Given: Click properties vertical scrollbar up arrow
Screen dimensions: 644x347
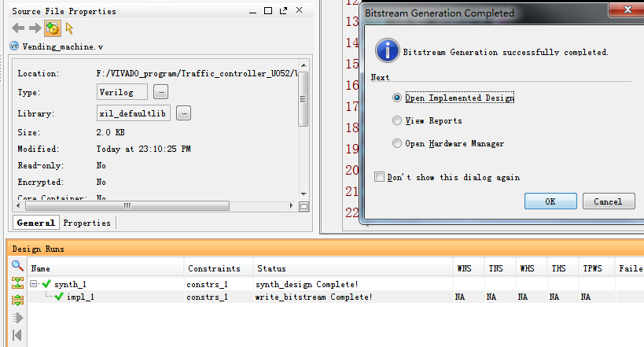Looking at the screenshot, I should pos(304,65).
